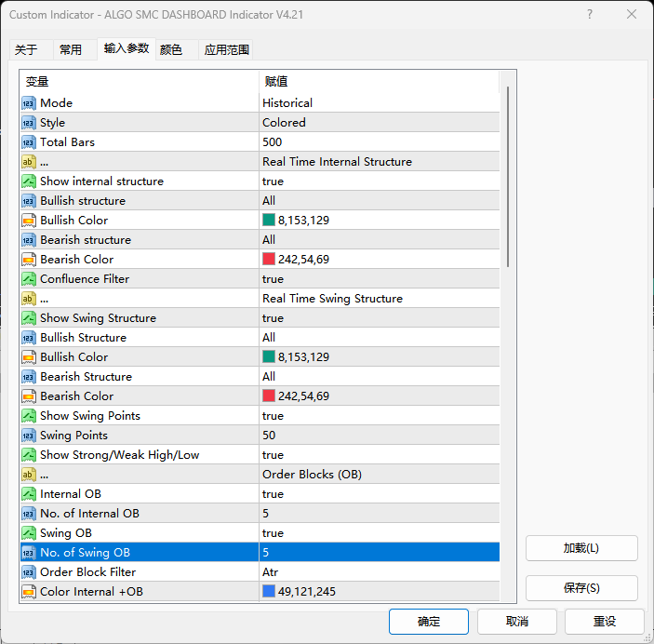Click the 重设 reset button

click(x=605, y=622)
